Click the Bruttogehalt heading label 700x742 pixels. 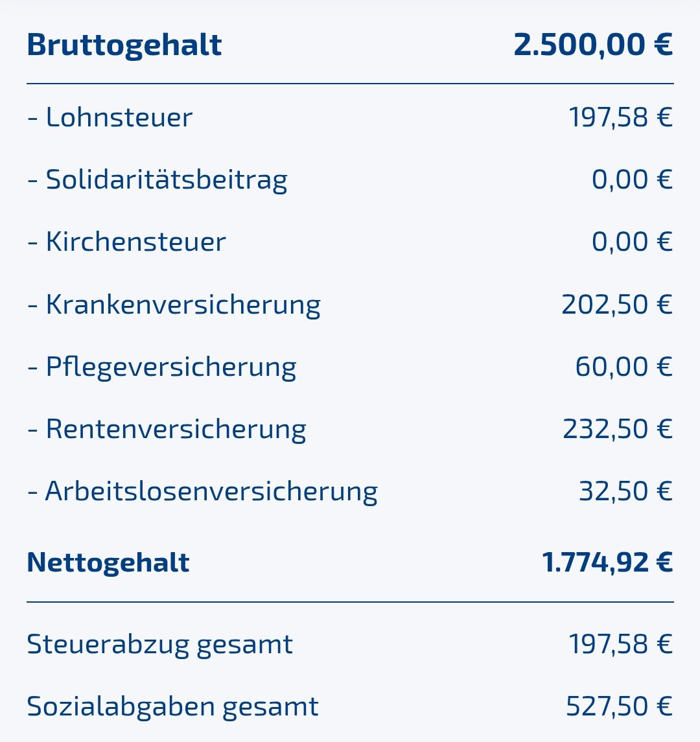[124, 45]
